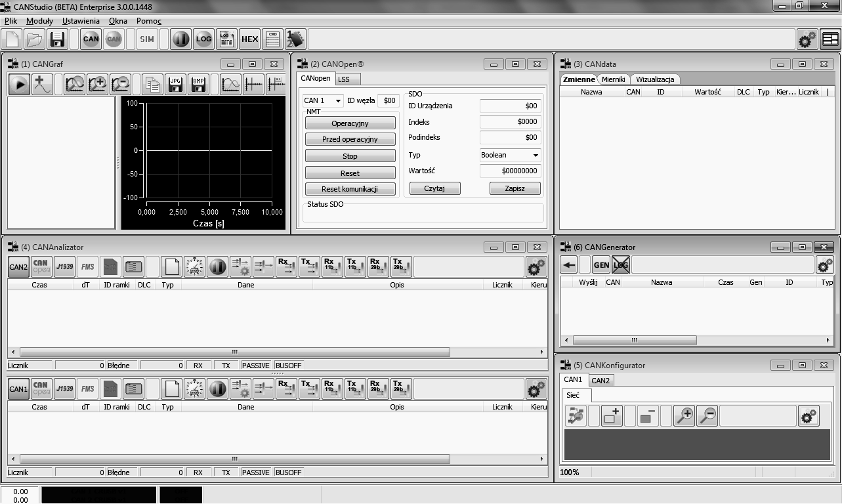
Task: Zoom in on CANKonfigurator network view
Action: [x=684, y=415]
